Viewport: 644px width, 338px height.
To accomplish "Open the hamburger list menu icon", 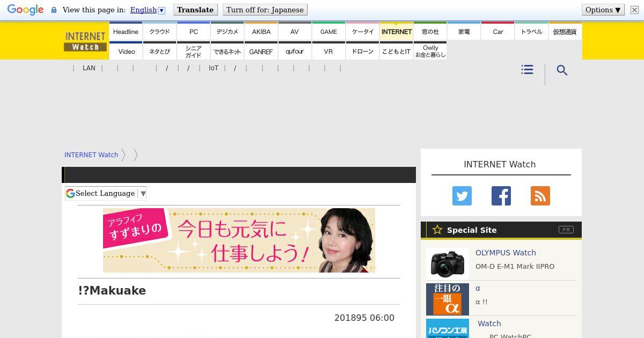I will tap(527, 70).
